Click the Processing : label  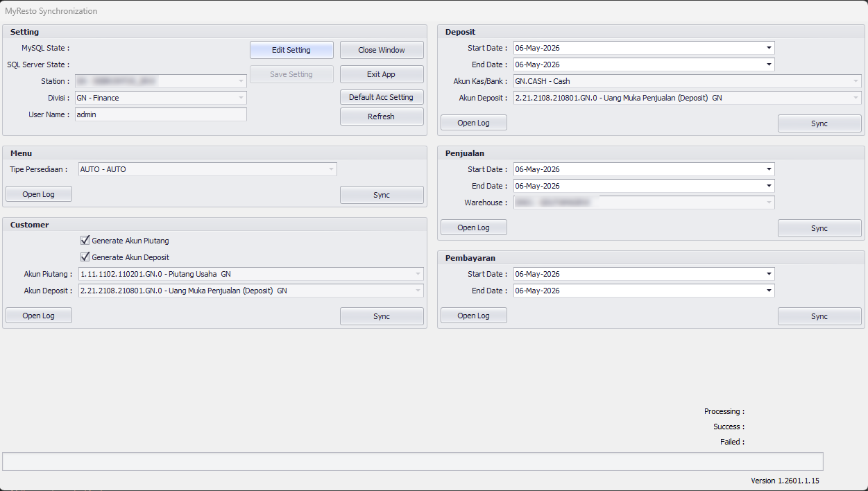coord(724,411)
